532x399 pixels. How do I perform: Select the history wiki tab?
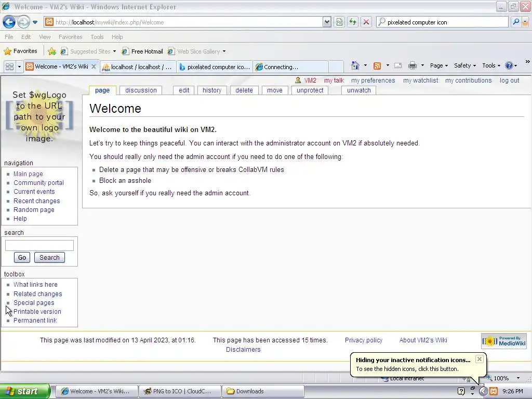212,90
